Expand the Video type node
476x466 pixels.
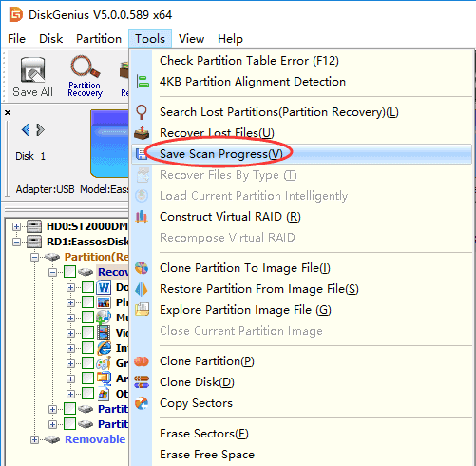[x=70, y=333]
